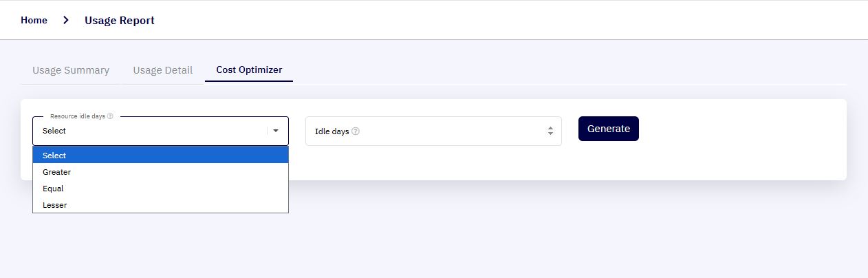
Task: Go to the Home breadcrumb link
Action: coord(34,20)
